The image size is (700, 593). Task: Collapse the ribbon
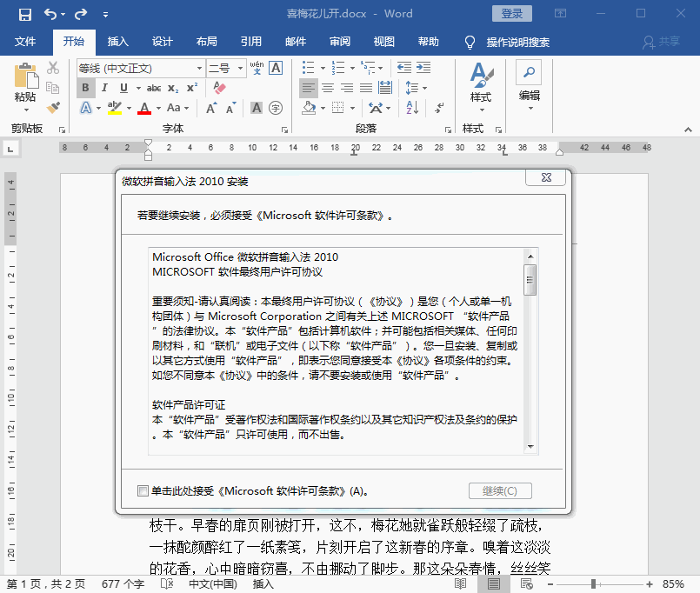coord(688,130)
